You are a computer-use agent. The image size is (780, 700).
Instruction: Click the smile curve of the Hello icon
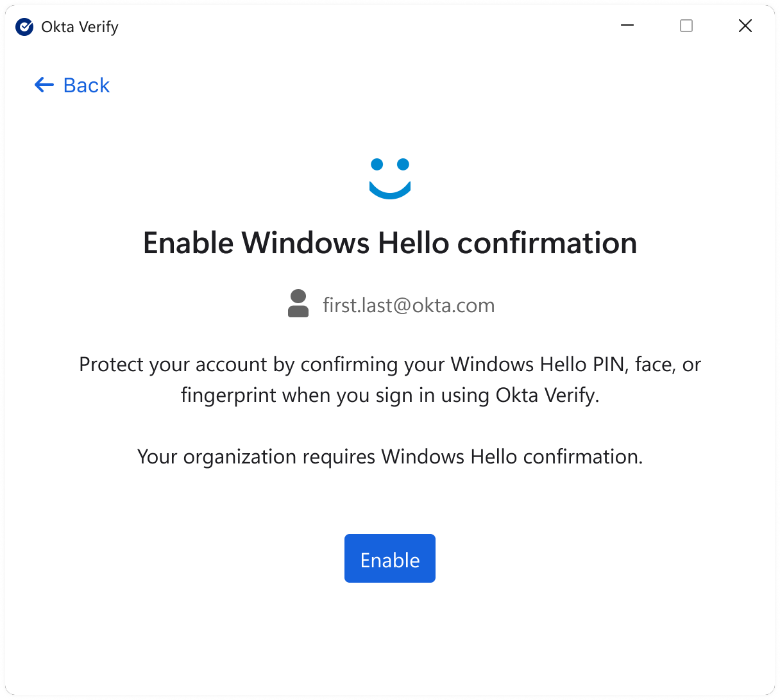point(390,192)
